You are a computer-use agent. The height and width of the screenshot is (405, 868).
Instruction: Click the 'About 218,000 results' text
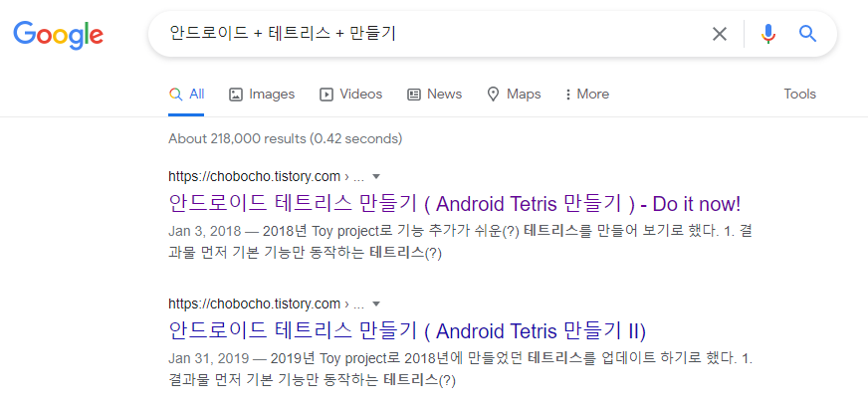285,138
